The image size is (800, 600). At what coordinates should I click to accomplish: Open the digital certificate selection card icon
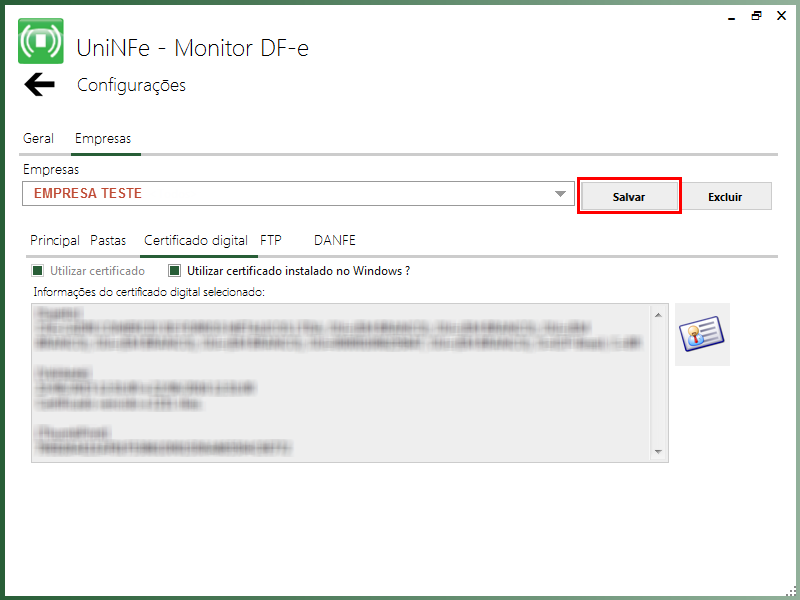(x=702, y=334)
